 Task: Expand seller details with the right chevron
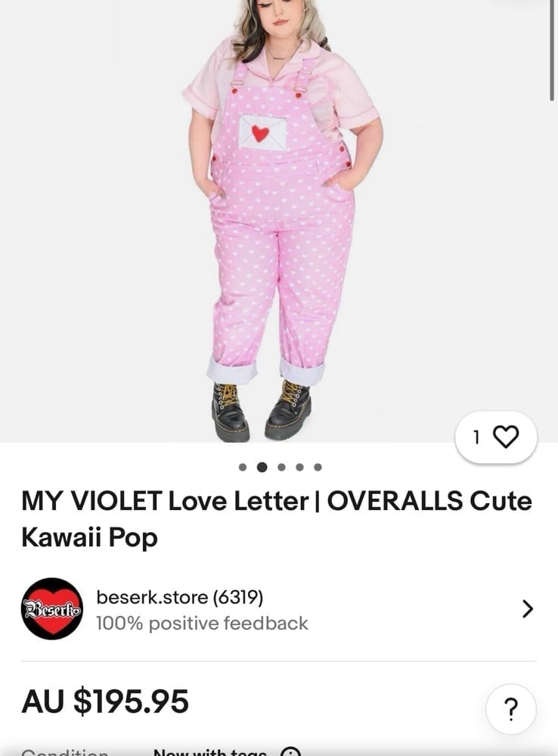[528, 609]
